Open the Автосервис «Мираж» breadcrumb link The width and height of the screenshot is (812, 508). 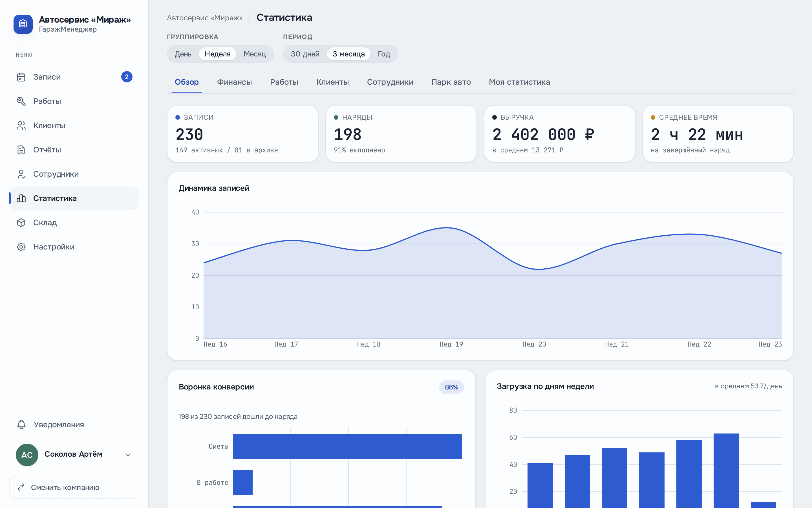click(205, 18)
